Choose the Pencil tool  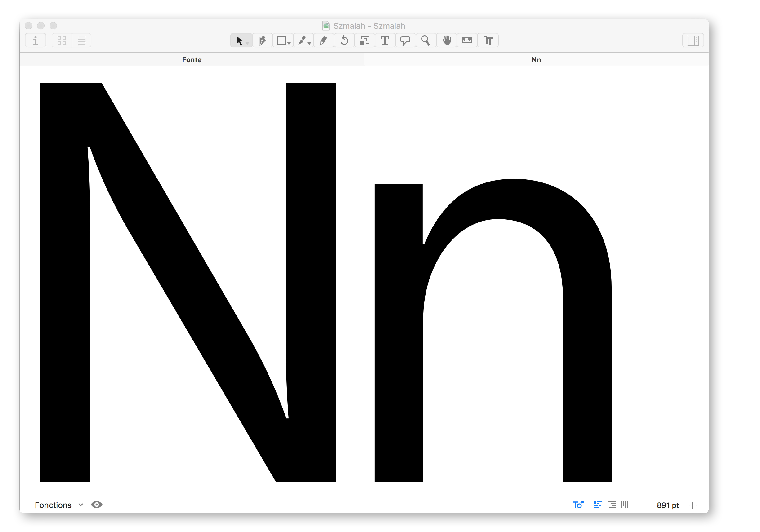click(x=324, y=40)
